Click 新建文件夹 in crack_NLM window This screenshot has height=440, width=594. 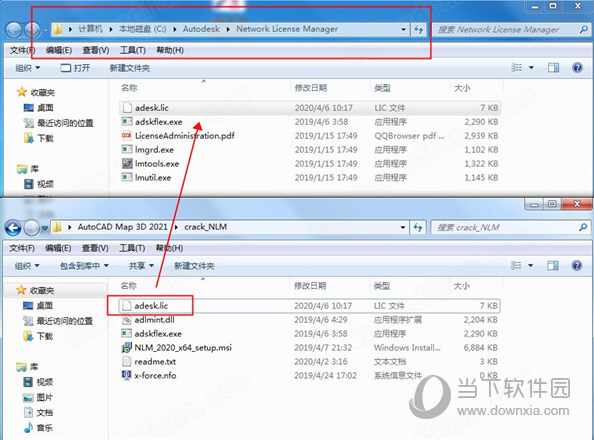click(x=194, y=266)
